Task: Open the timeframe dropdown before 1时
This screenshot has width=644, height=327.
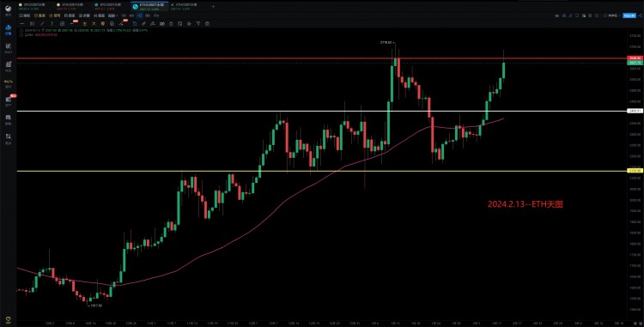Action: point(113,15)
